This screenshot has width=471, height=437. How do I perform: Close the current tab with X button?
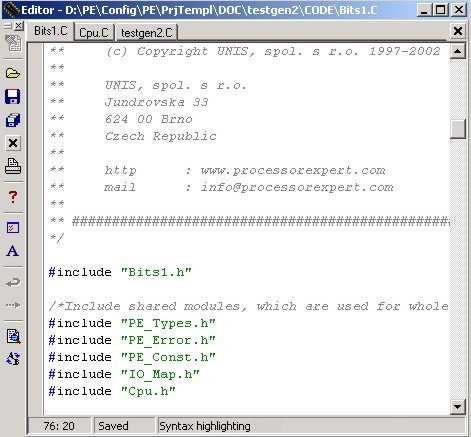pyautogui.click(x=458, y=31)
